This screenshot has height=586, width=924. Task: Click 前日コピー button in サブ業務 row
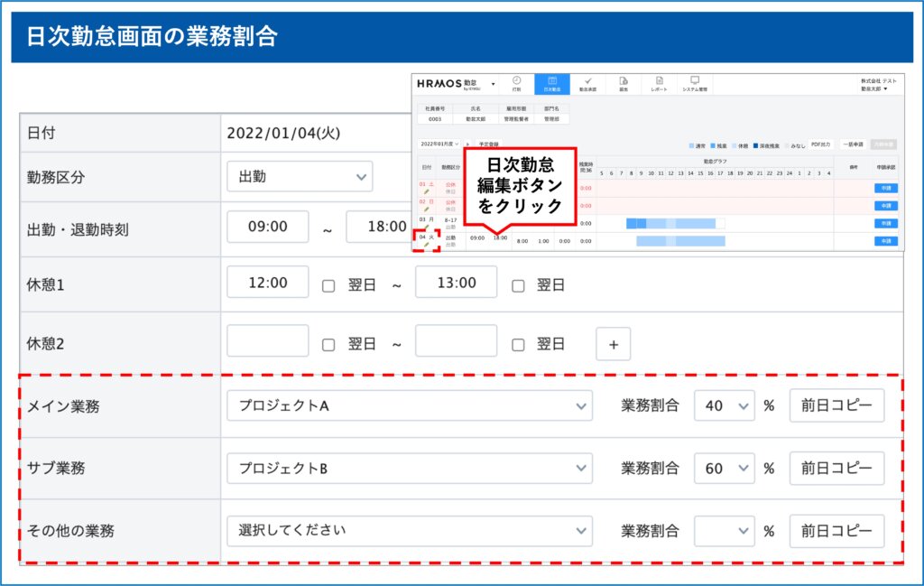836,469
